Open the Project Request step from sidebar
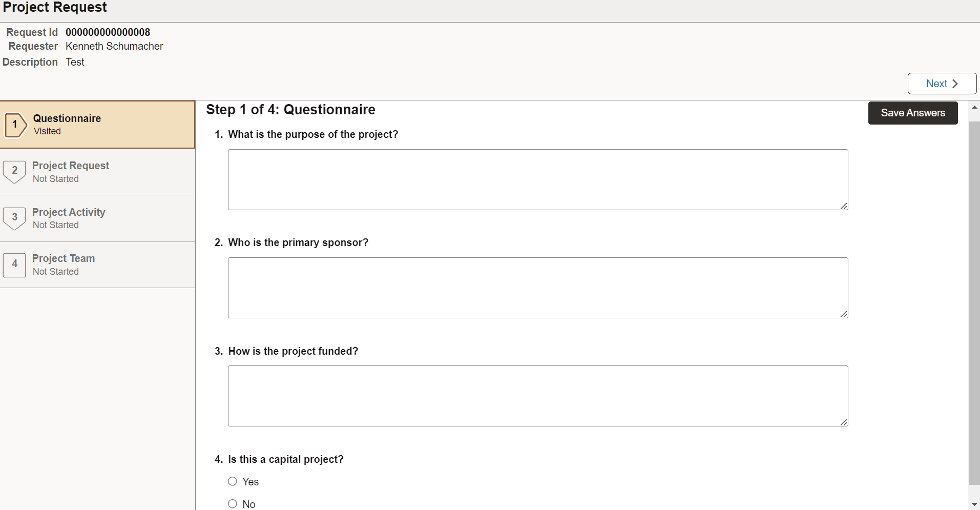980x510 pixels. pyautogui.click(x=97, y=171)
